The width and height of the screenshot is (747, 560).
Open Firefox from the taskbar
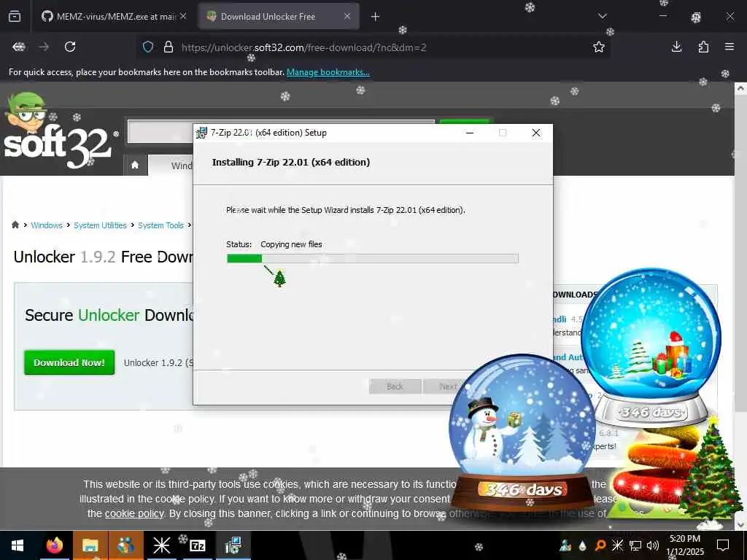click(54, 545)
